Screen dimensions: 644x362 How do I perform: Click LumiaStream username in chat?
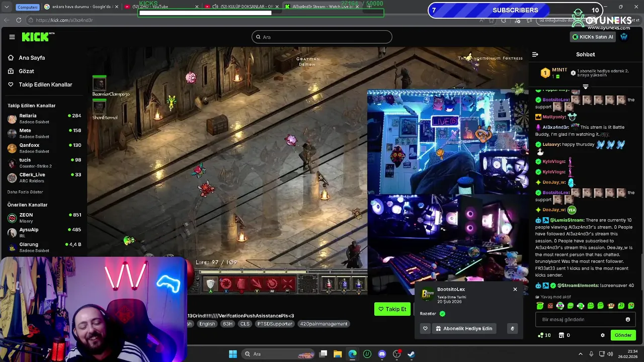[567, 220]
